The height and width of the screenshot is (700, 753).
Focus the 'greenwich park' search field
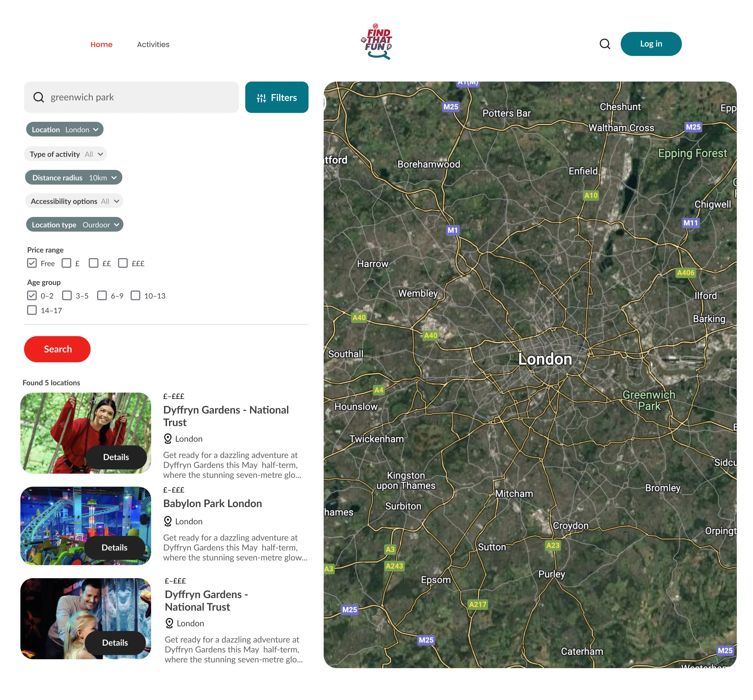[x=132, y=97]
